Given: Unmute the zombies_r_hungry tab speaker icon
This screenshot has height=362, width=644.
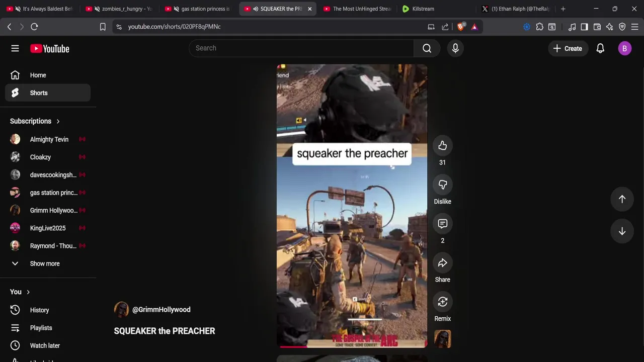Looking at the screenshot, I should point(97,9).
